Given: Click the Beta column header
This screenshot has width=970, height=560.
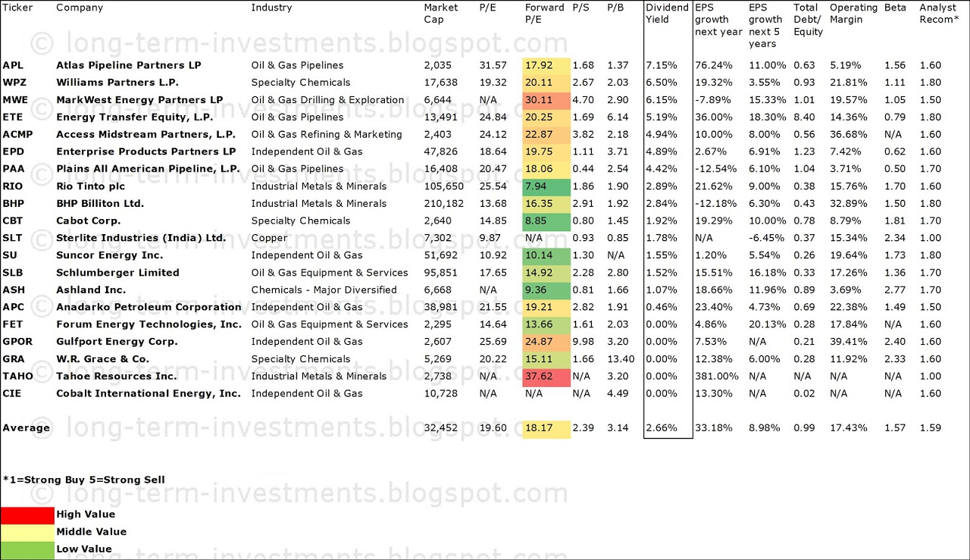Looking at the screenshot, I should (x=895, y=8).
